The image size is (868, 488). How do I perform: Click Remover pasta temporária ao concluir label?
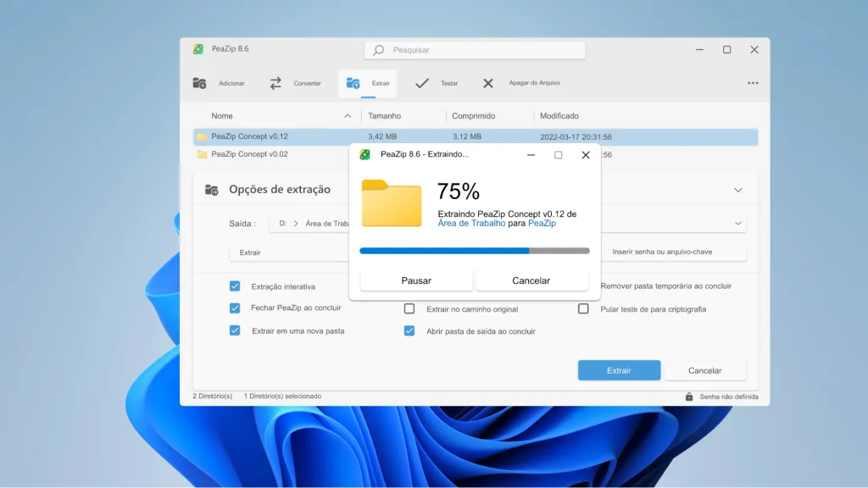point(666,286)
